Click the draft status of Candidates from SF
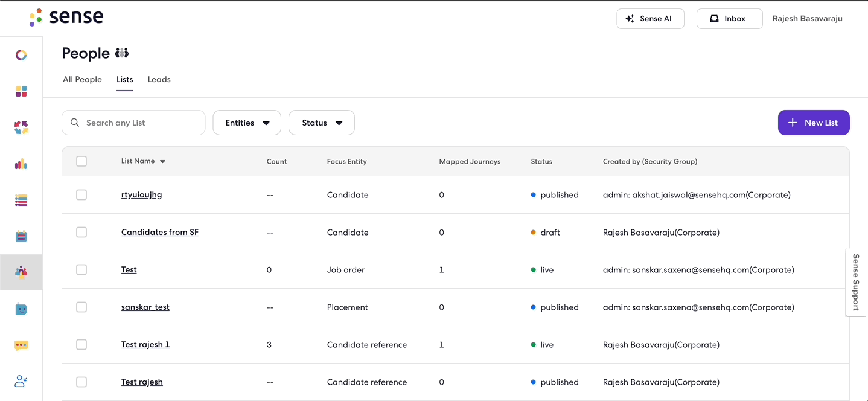Screen dimensions: 868x401 pos(546,233)
